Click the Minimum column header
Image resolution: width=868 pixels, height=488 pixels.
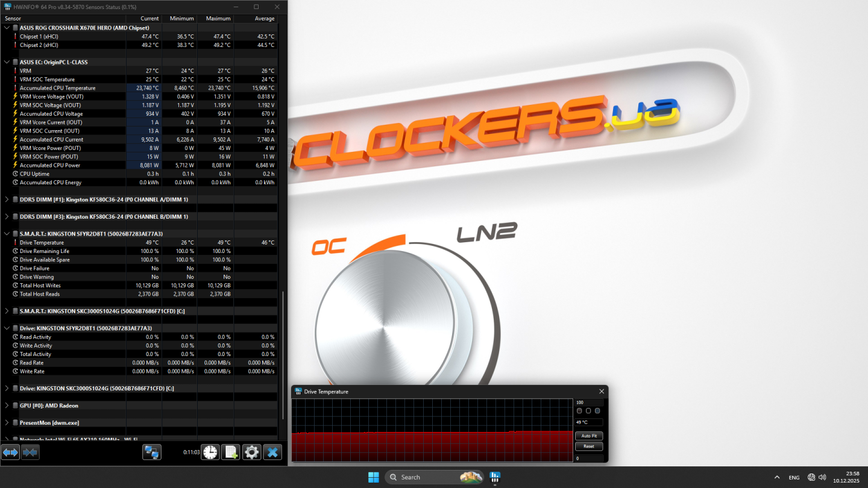[x=180, y=19]
